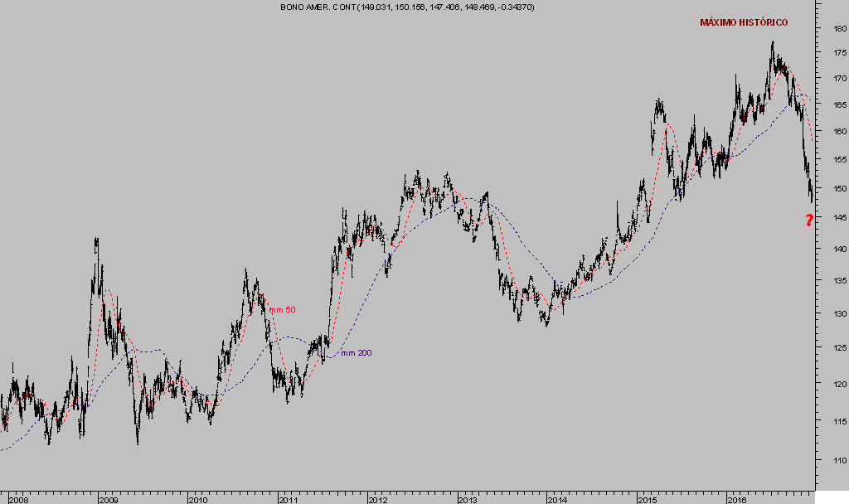Image resolution: width=849 pixels, height=504 pixels.
Task: Click the 2014 year label on time axis
Action: [x=557, y=500]
